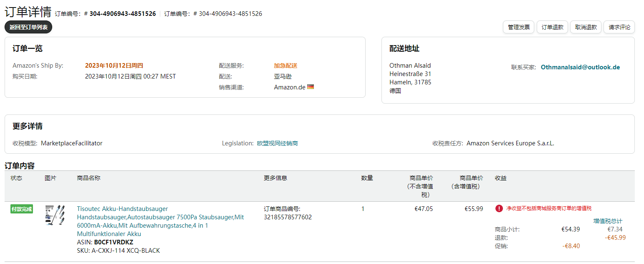This screenshot has width=644, height=264.
Task: Open the vacuum cleaner product thumbnail
Action: point(55,215)
